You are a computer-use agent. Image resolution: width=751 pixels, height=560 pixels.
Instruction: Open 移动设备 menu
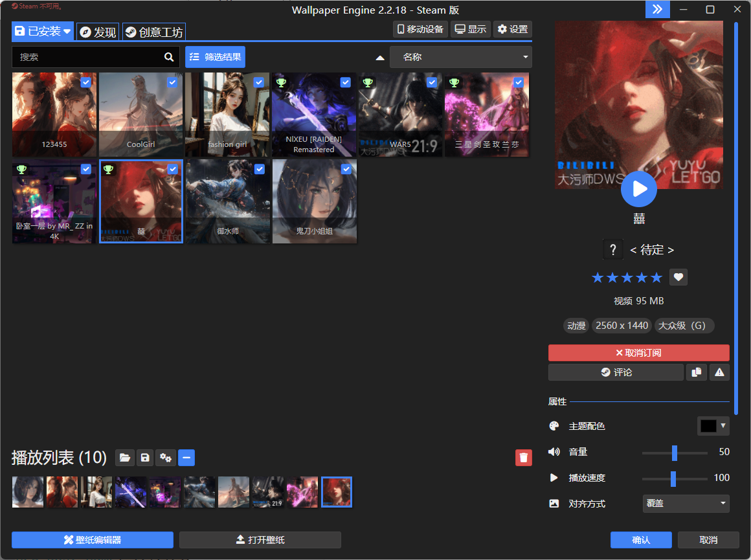(x=421, y=29)
